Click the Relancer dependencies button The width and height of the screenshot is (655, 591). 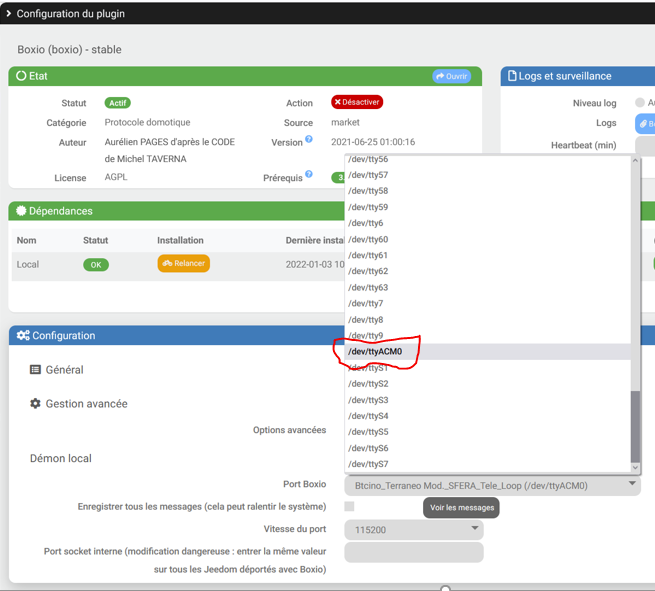point(184,264)
